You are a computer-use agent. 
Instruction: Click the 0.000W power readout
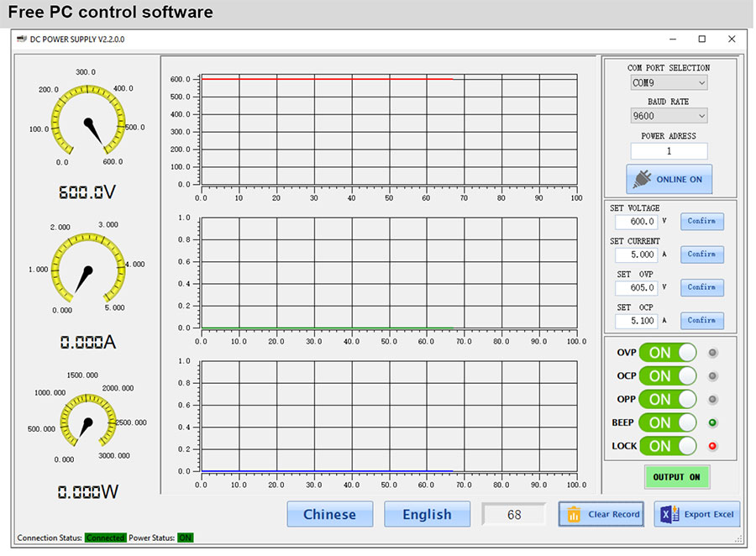(87, 492)
